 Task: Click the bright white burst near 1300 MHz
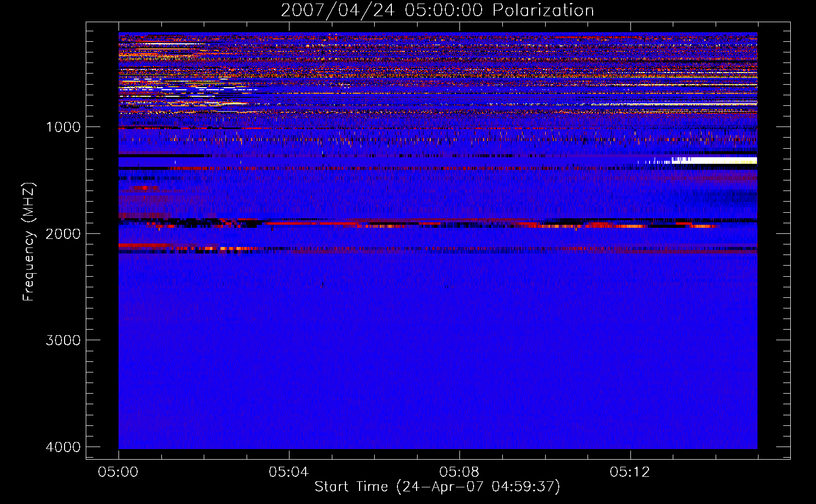coord(714,160)
